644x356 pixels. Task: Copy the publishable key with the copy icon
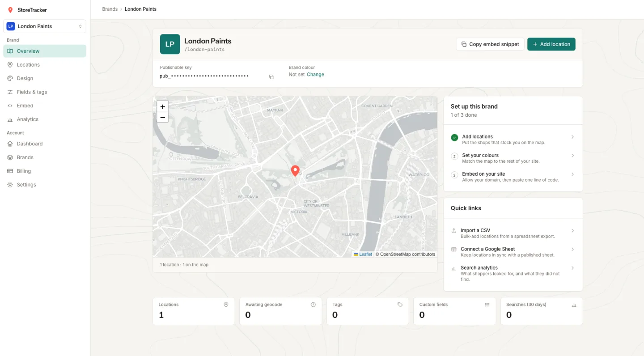[271, 77]
